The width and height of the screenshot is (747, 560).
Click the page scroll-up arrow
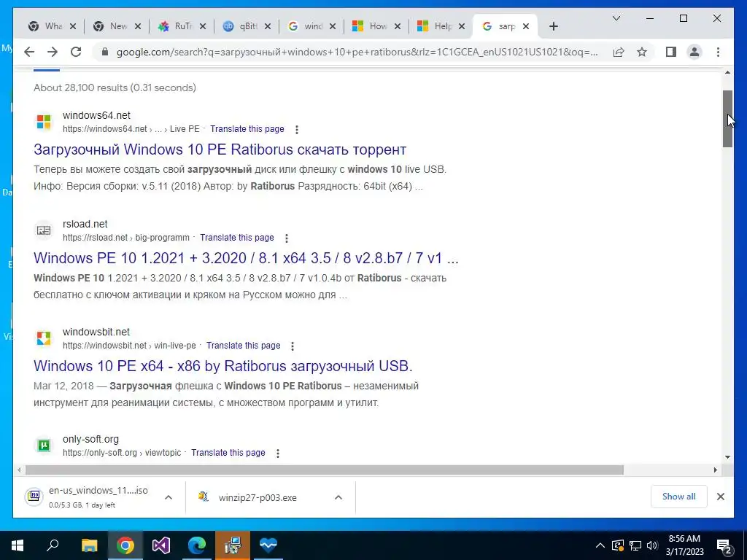pos(727,72)
